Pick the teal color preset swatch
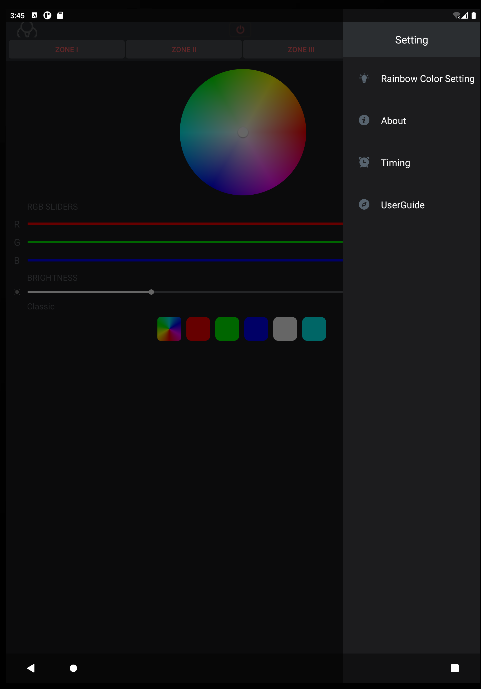This screenshot has height=689, width=481. coord(314,329)
